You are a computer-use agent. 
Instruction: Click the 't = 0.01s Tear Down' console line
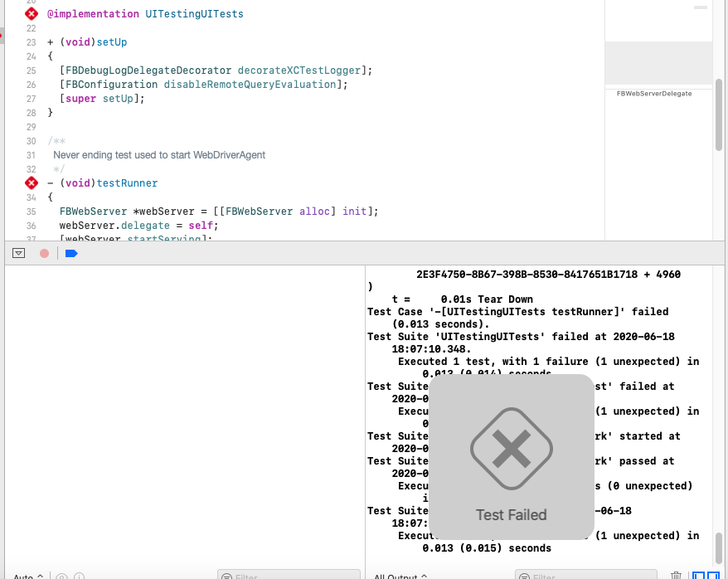(463, 299)
